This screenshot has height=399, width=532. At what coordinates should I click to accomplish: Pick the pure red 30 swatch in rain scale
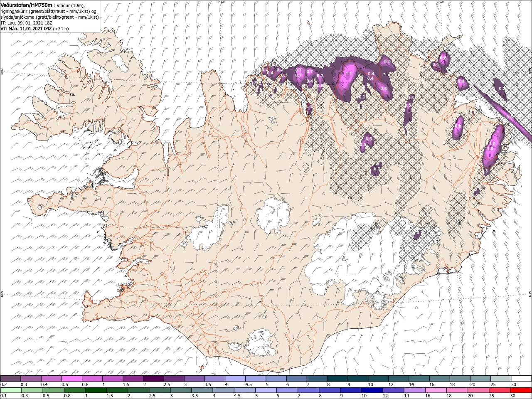[521, 390]
